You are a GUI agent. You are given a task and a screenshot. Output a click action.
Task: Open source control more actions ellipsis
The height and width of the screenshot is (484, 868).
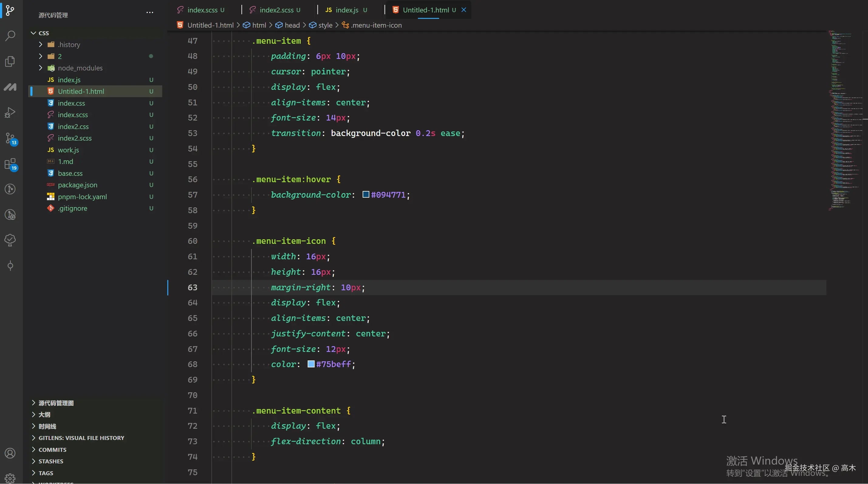150,13
